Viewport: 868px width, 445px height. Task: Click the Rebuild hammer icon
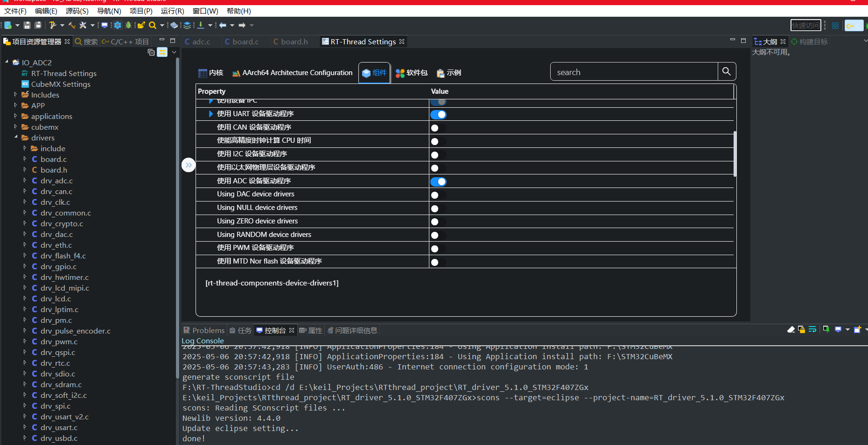click(72, 25)
